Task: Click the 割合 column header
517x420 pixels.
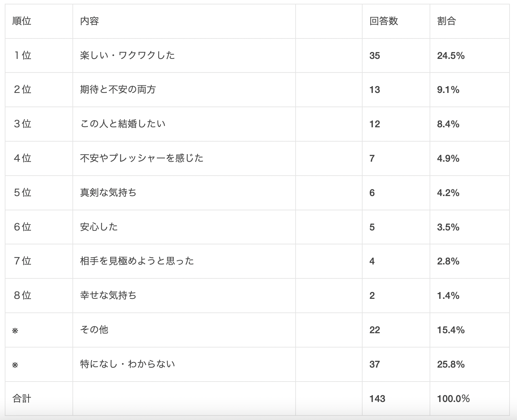Action: tap(446, 21)
